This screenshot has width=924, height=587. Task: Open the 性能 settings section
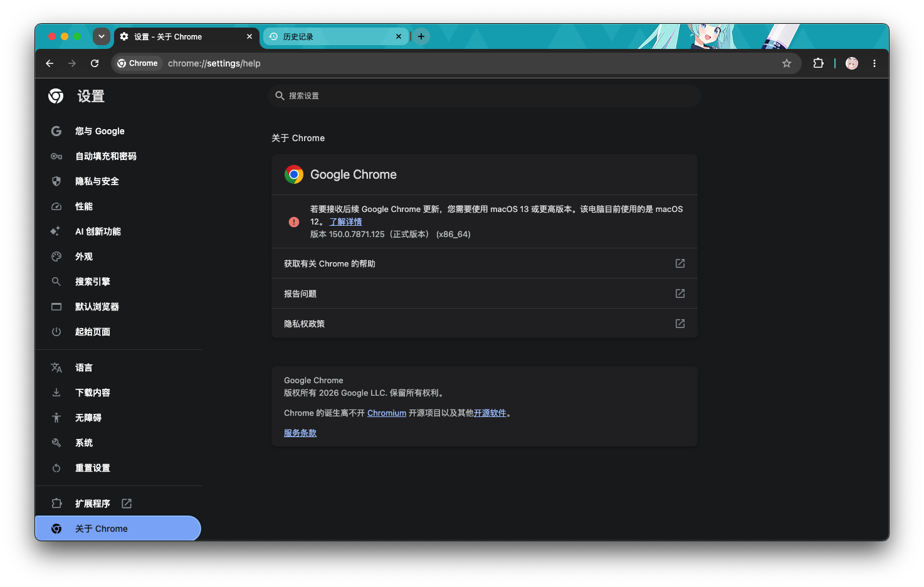tap(118, 206)
